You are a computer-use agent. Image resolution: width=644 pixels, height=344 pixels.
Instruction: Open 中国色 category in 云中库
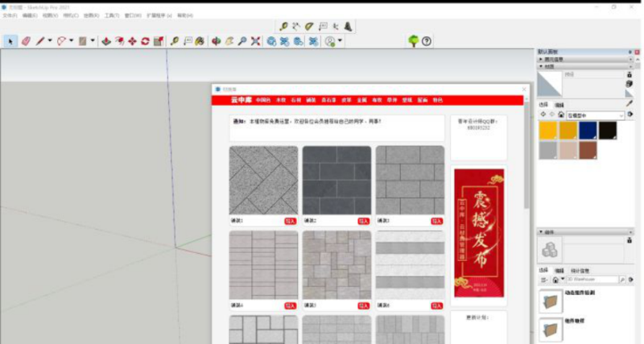(x=263, y=100)
